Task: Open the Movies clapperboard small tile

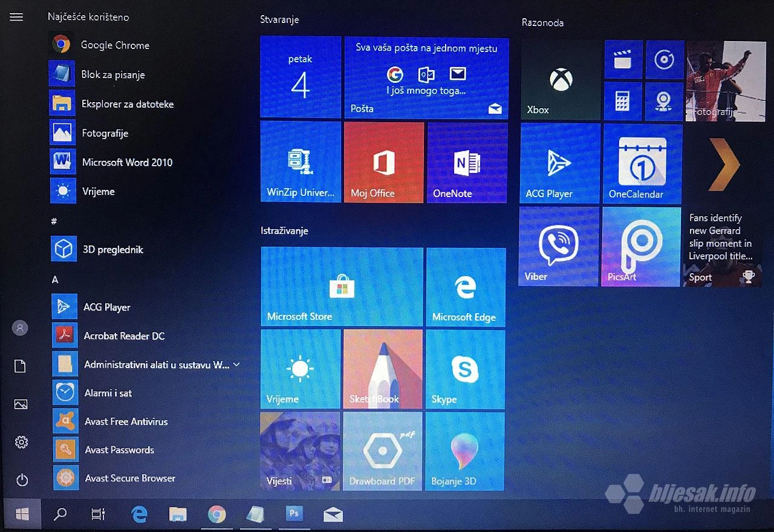Action: click(x=623, y=59)
